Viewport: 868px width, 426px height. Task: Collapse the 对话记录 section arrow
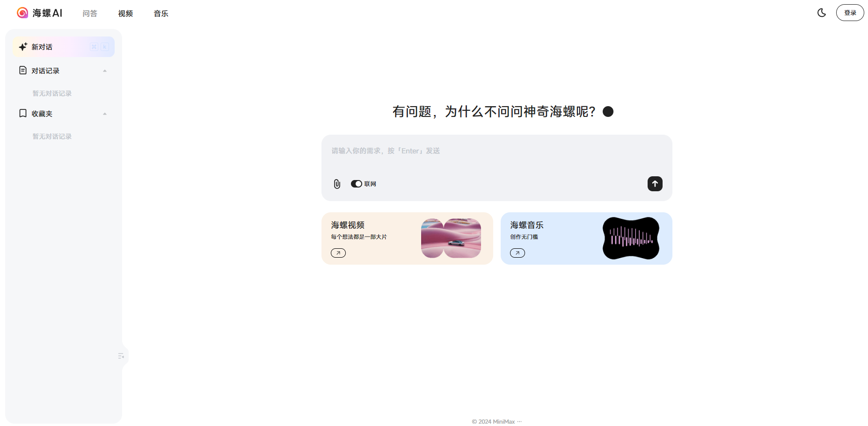[x=105, y=71]
